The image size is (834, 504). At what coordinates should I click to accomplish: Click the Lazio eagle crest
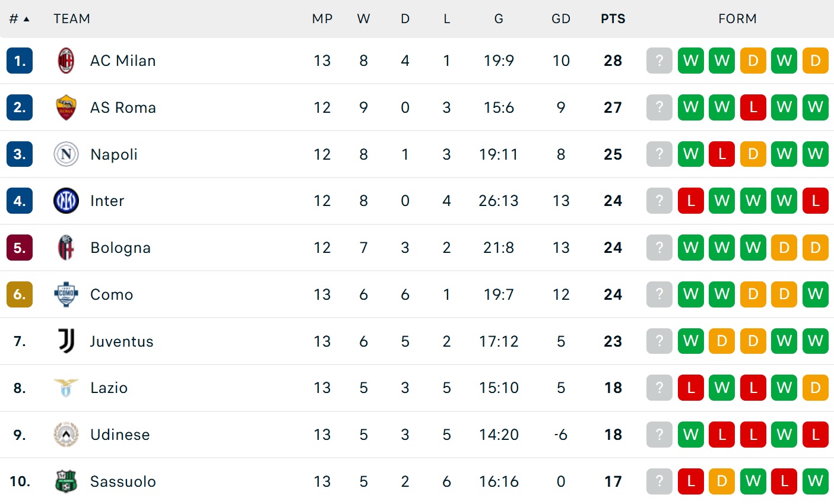coord(66,388)
